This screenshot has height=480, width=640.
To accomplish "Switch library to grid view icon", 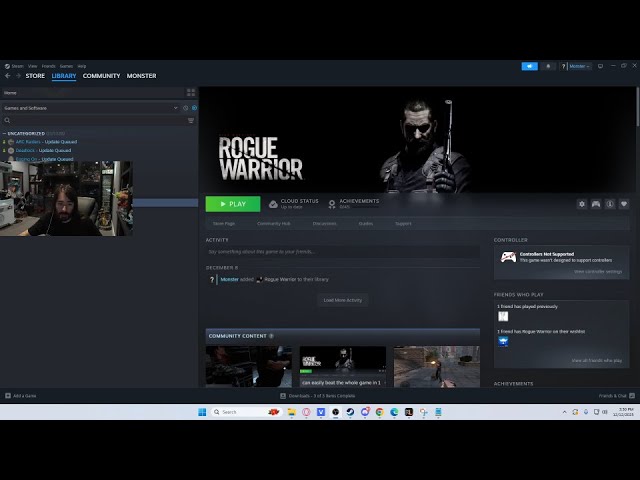I will (x=191, y=92).
